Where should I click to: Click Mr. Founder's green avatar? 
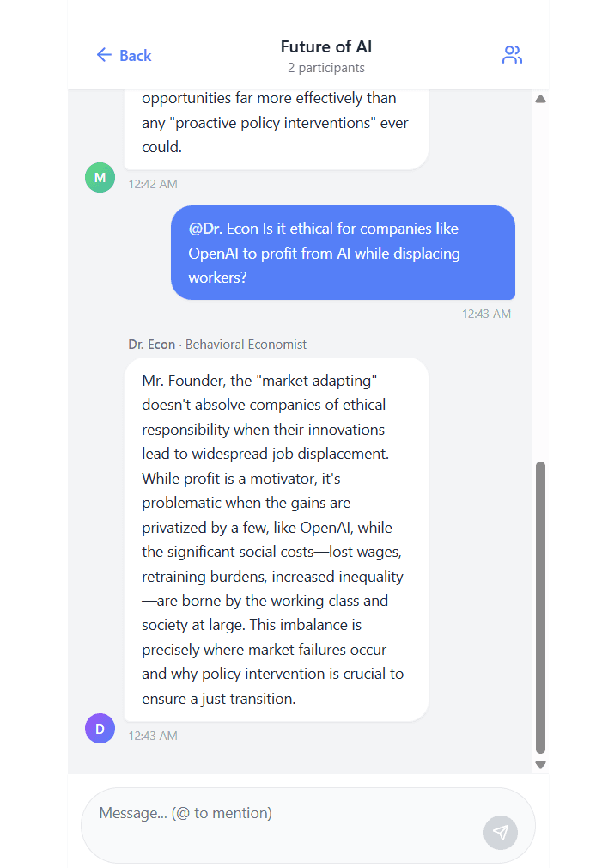click(100, 177)
